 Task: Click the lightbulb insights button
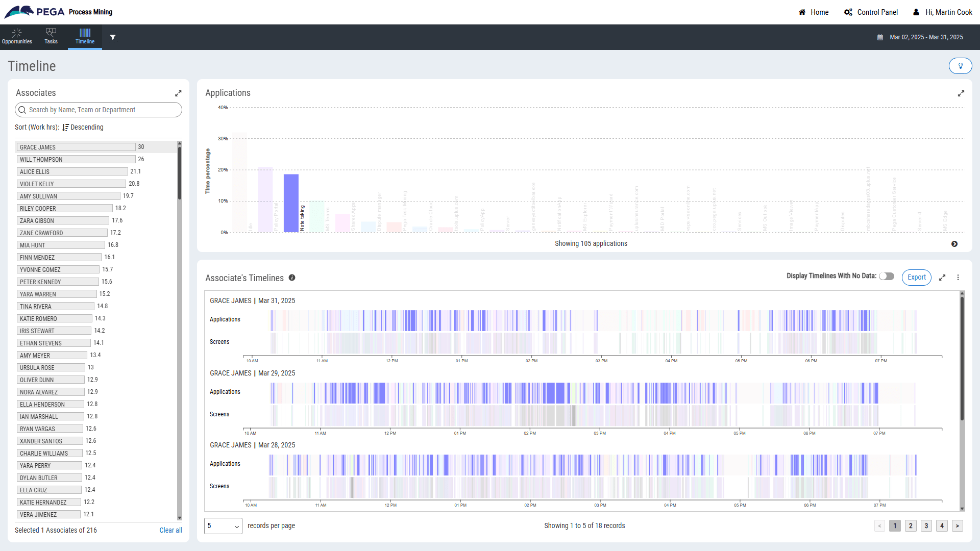point(960,66)
